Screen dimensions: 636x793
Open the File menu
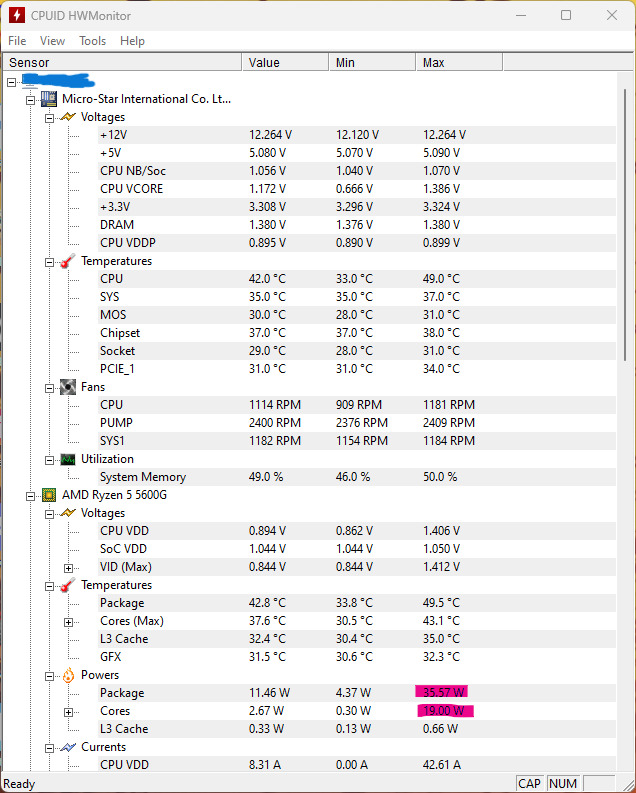pyautogui.click(x=17, y=41)
